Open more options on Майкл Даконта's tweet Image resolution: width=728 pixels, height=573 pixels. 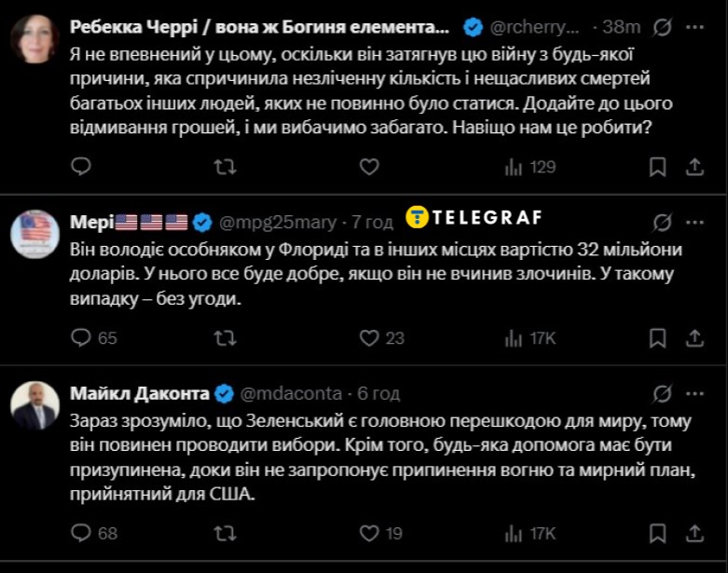694,392
